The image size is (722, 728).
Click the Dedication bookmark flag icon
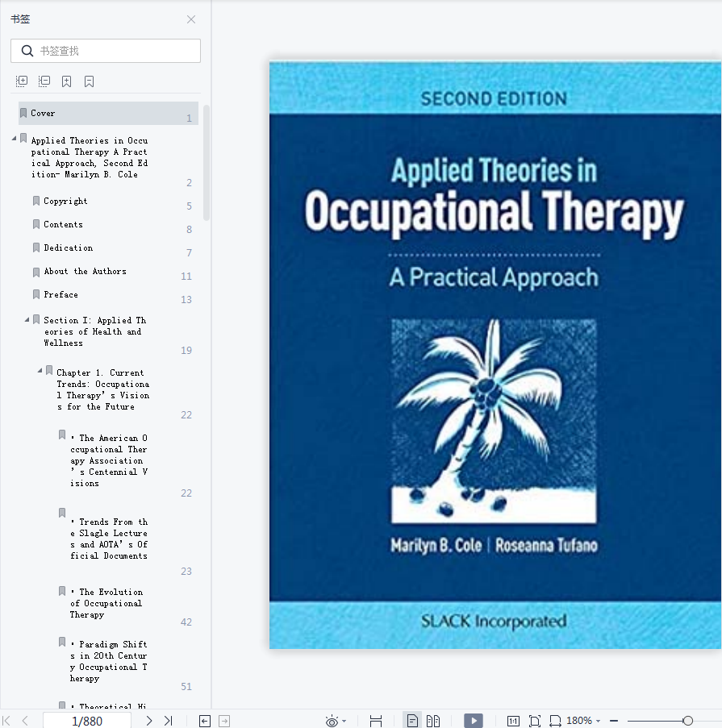coord(36,248)
